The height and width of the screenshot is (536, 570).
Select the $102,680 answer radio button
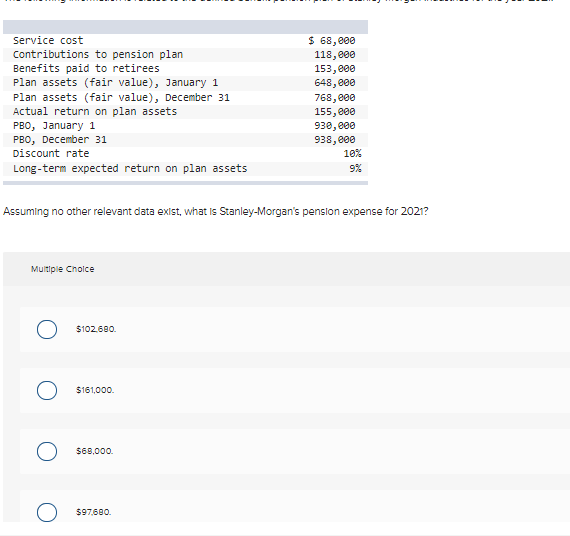[x=47, y=329]
